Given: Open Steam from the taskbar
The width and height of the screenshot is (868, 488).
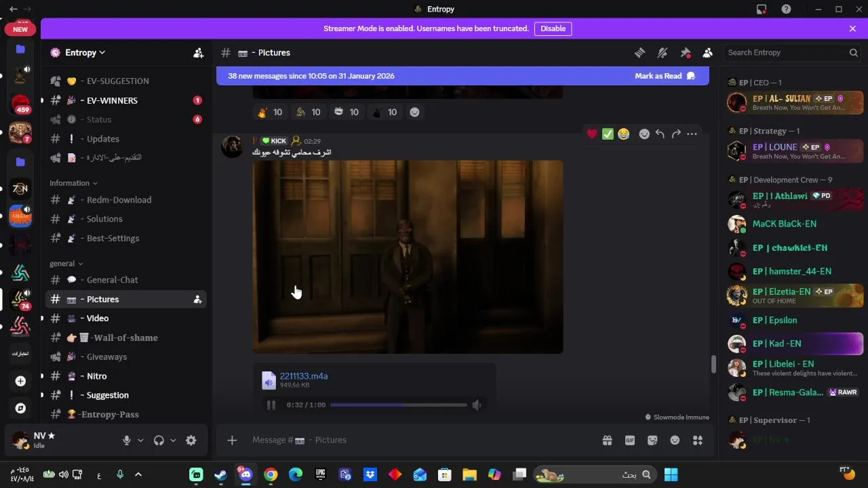Looking at the screenshot, I should click(x=221, y=475).
